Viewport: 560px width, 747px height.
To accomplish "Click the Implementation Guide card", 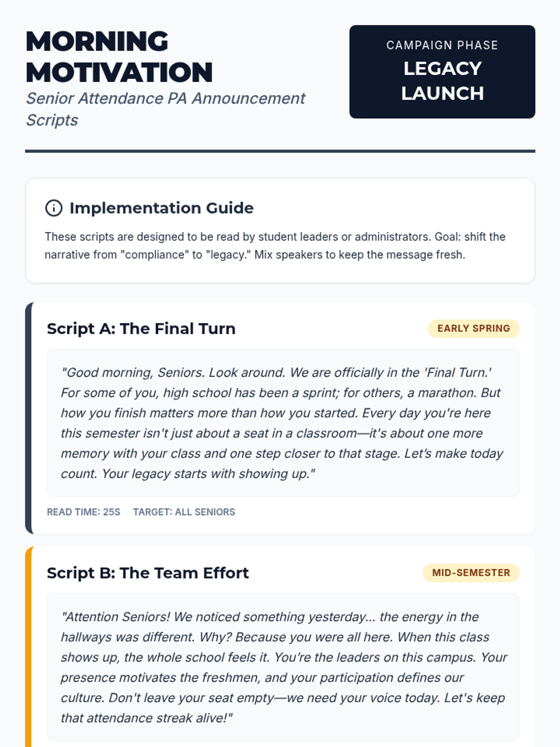I will [x=280, y=231].
